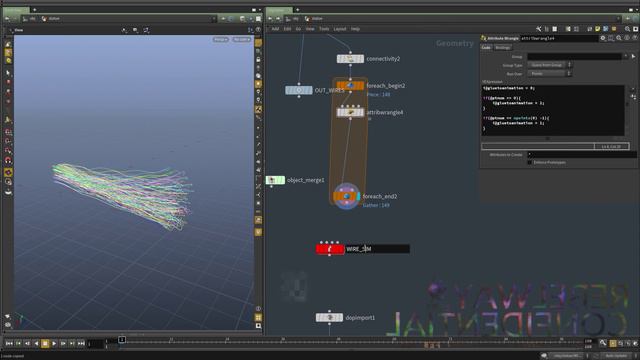This screenshot has height=360, width=640.
Task: Click the WIRE_SIM node name field
Action: click(x=378, y=249)
